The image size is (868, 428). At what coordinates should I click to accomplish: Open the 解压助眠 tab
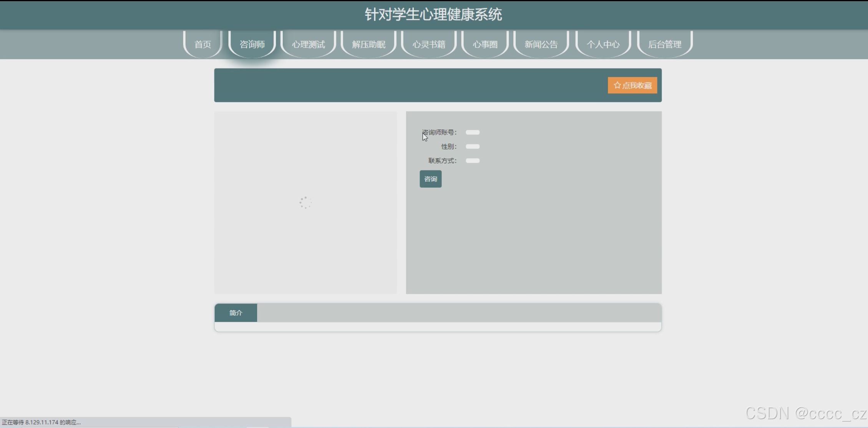coord(368,44)
